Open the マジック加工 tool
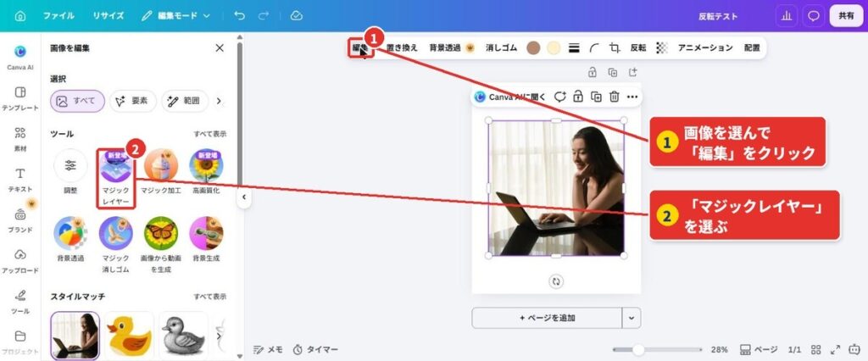Image resolution: width=868 pixels, height=361 pixels. coord(161,172)
